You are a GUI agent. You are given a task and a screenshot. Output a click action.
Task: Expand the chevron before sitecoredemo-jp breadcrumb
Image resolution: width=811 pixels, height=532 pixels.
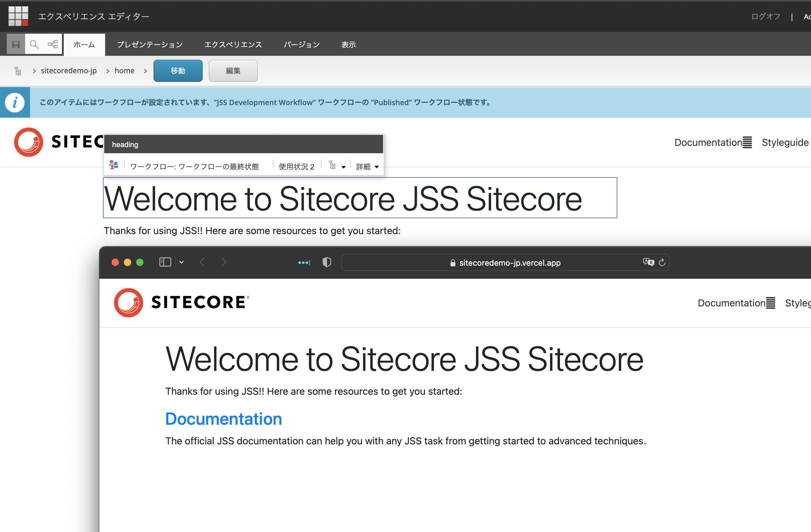coord(34,71)
